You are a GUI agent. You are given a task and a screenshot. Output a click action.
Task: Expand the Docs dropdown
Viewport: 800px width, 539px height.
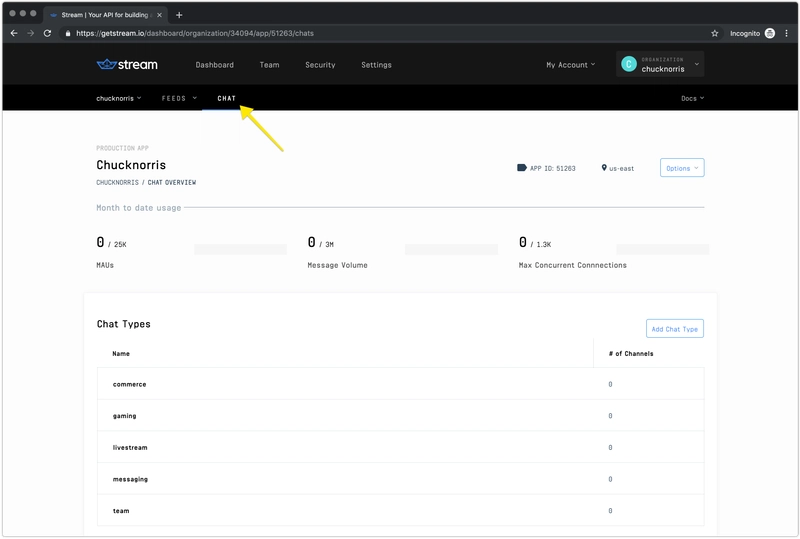coord(692,99)
